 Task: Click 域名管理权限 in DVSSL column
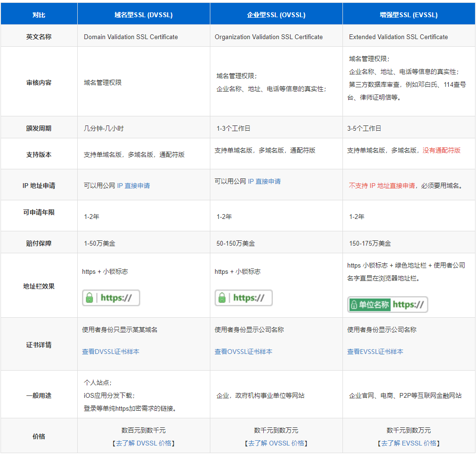(x=103, y=83)
